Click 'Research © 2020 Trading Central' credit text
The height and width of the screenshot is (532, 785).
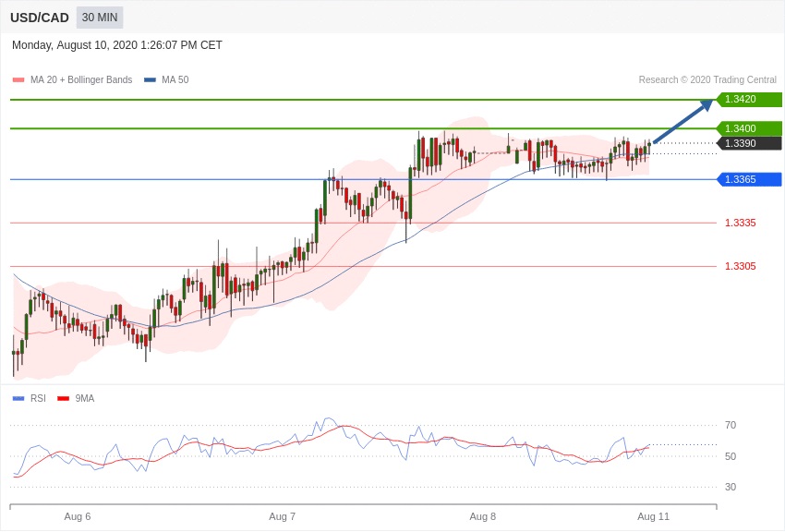[707, 79]
